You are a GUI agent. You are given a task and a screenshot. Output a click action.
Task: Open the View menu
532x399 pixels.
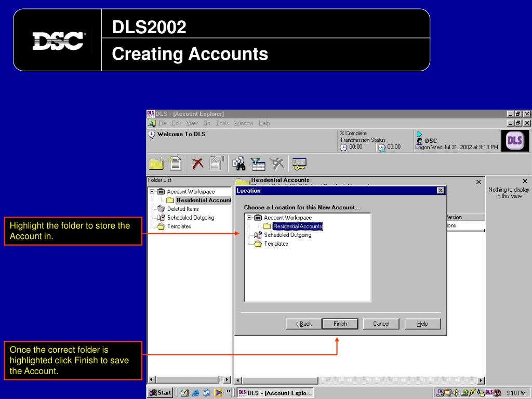192,123
